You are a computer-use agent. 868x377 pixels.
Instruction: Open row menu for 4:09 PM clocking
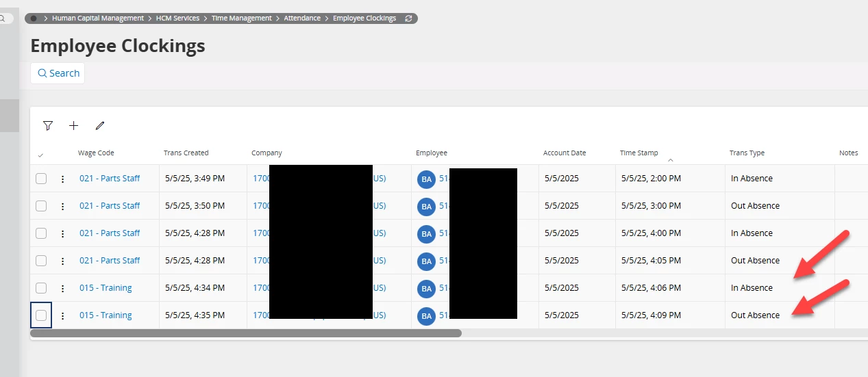[x=62, y=315]
